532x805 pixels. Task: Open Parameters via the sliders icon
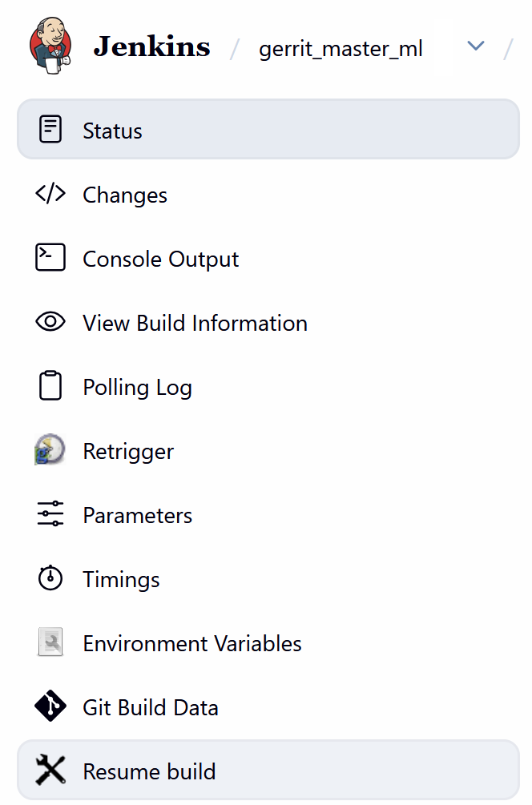click(50, 513)
